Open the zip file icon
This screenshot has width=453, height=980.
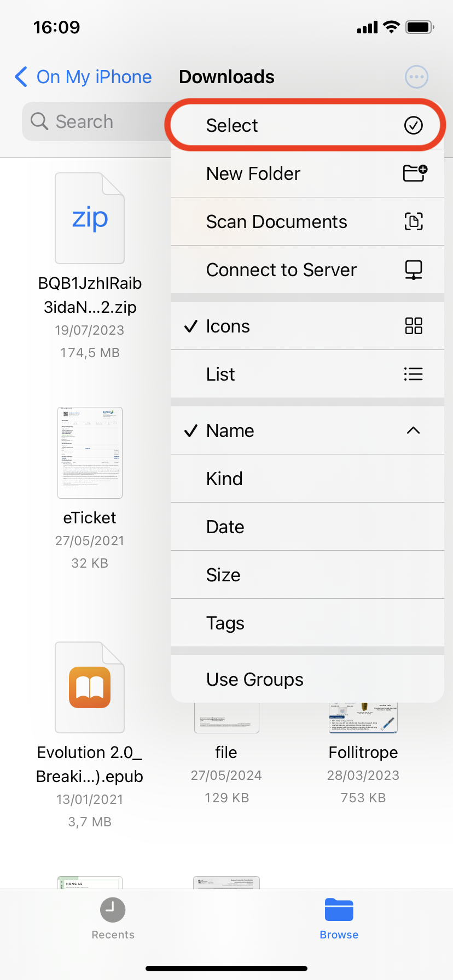(x=90, y=218)
